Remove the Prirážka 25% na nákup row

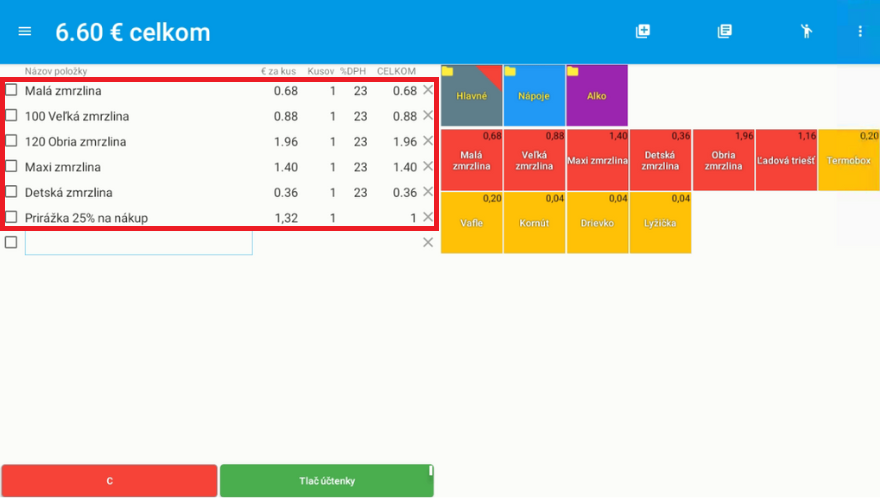(x=428, y=217)
